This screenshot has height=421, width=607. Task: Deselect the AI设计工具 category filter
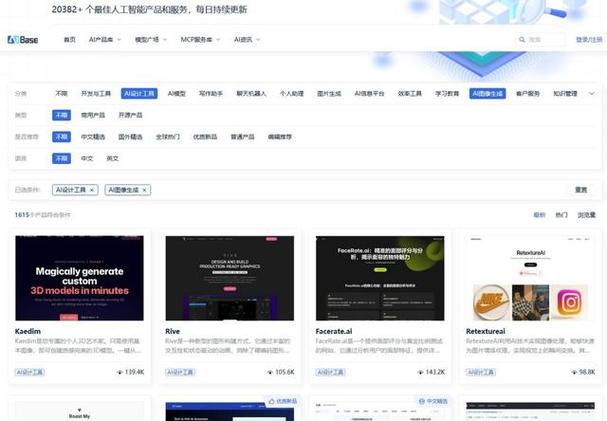(139, 94)
